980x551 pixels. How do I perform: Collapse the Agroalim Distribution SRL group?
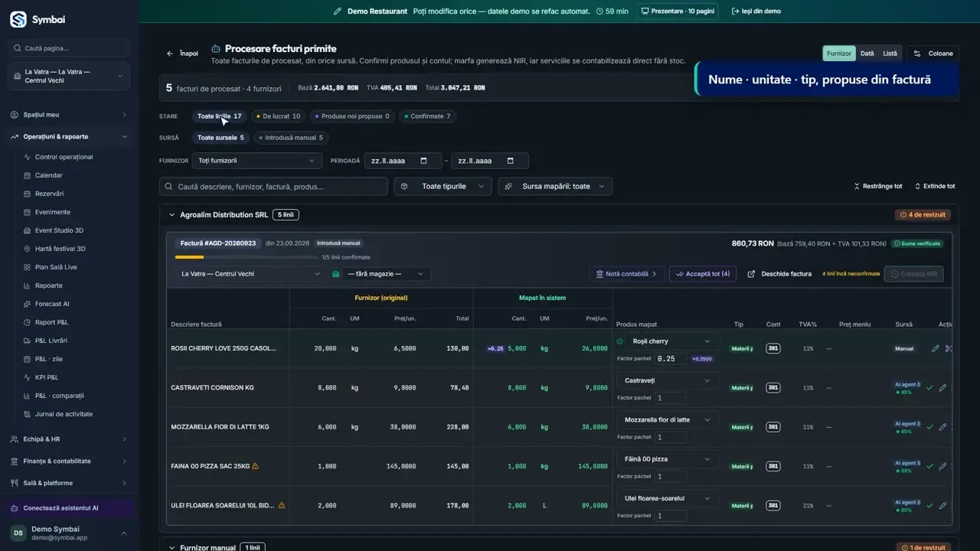(x=171, y=215)
